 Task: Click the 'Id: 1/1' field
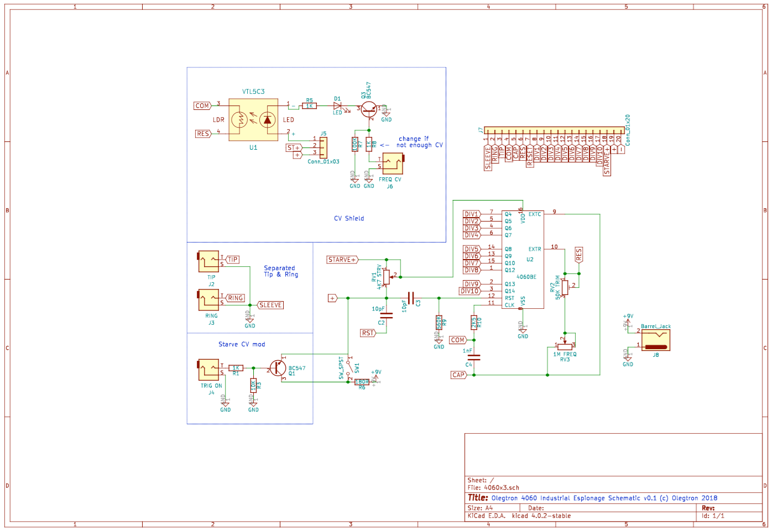pos(713,516)
